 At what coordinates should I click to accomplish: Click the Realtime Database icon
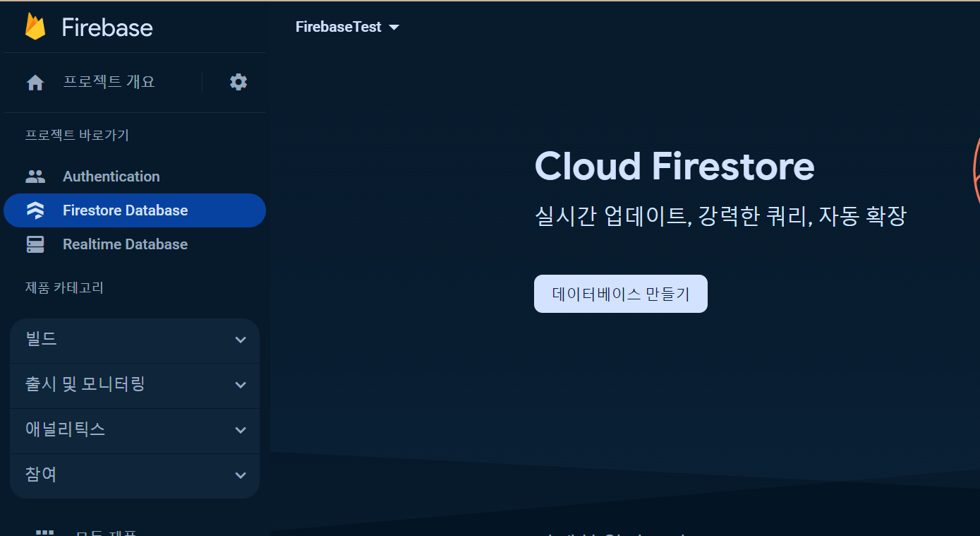(x=35, y=244)
